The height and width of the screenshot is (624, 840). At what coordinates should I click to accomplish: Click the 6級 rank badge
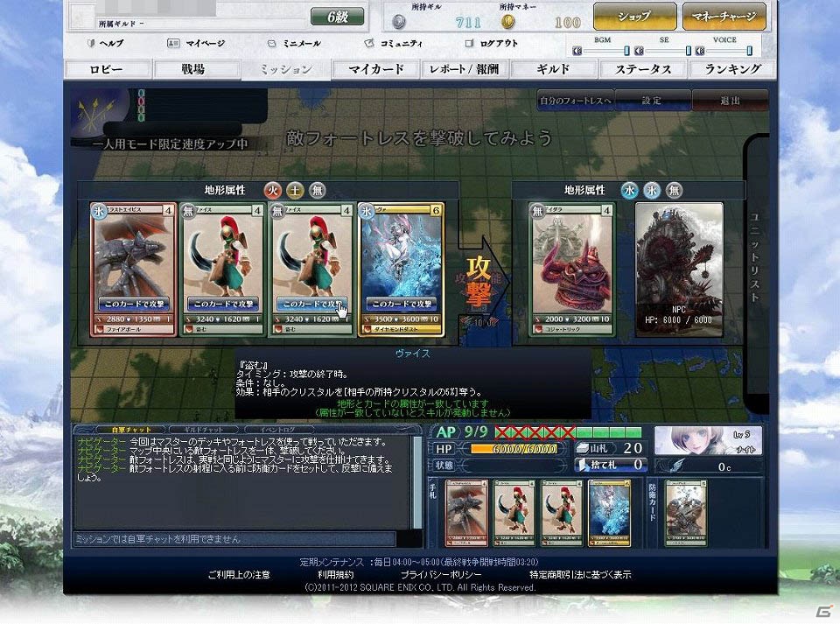[x=338, y=17]
